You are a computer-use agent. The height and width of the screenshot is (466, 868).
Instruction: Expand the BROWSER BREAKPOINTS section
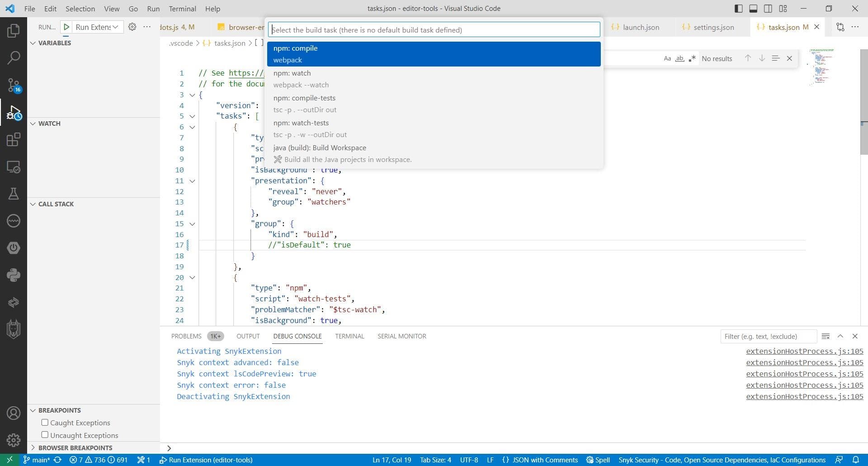(33, 448)
